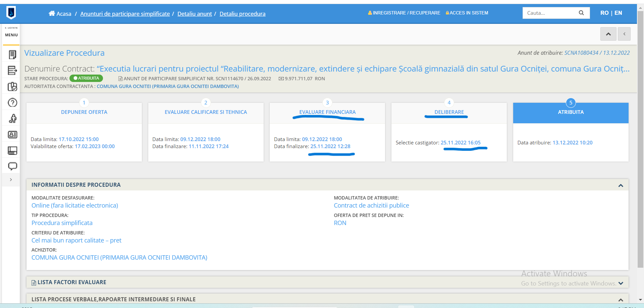Viewport: 644px width, 308px height.
Task: Collapse the Informatii Despre Procedura section
Action: tap(621, 185)
